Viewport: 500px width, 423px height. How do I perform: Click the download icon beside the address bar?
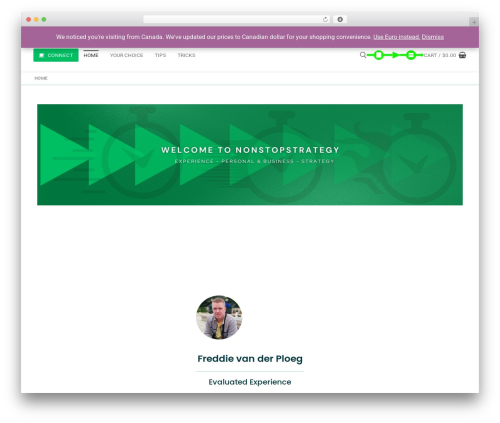click(340, 19)
